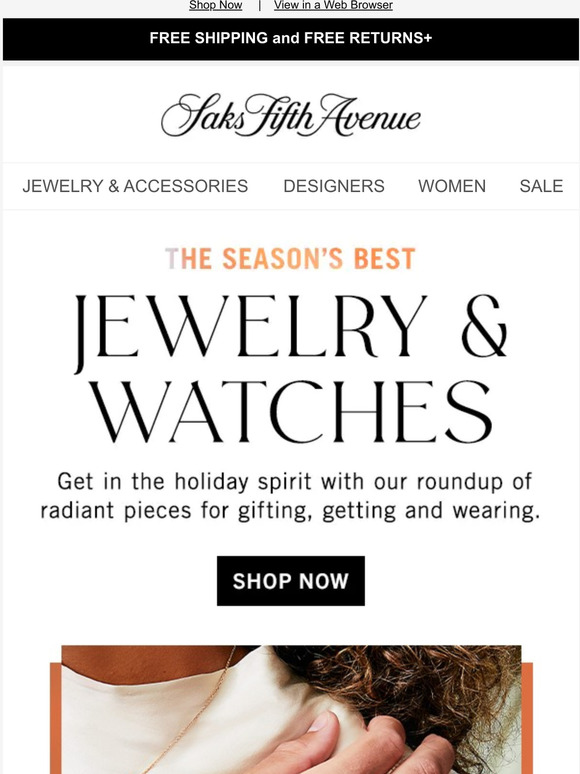The height and width of the screenshot is (774, 580).
Task: Click the curly hair in the photo
Action: 420,691
